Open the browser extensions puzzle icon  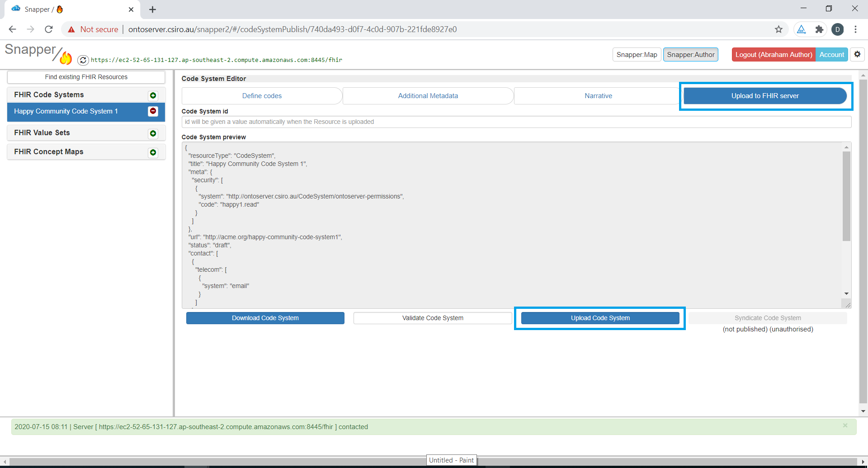click(819, 29)
